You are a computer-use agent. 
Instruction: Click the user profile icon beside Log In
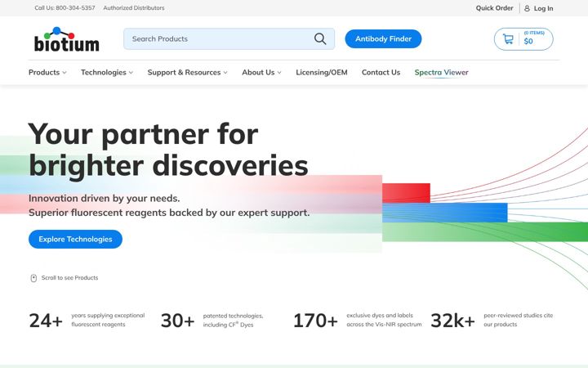coord(527,8)
